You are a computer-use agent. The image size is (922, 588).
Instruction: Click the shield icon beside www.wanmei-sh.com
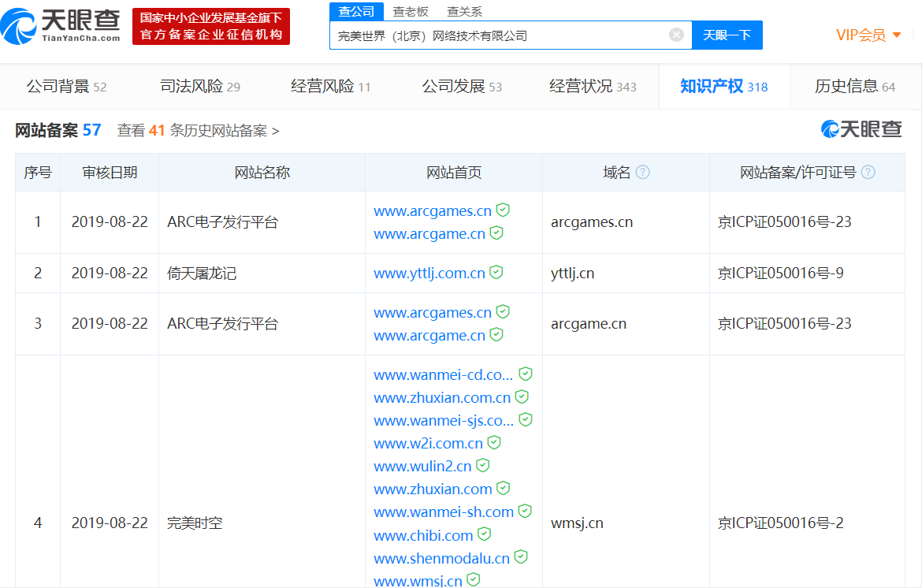pyautogui.click(x=525, y=512)
